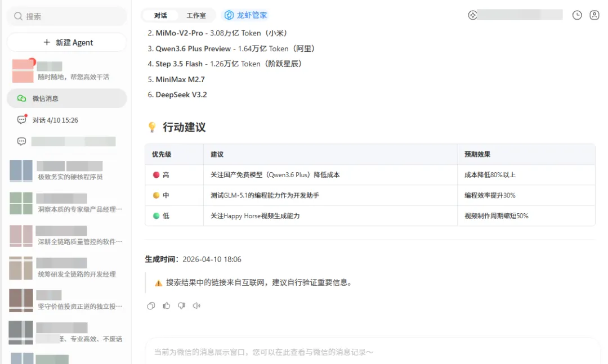
Task: Click the green 低 priority cell
Action: click(x=174, y=216)
